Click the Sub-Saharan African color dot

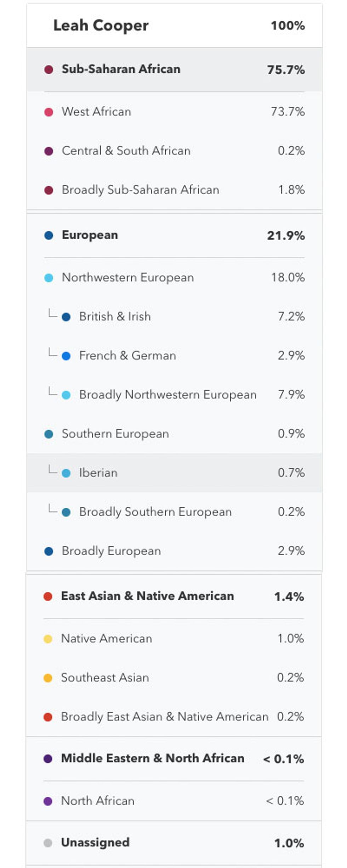pyautogui.click(x=49, y=69)
